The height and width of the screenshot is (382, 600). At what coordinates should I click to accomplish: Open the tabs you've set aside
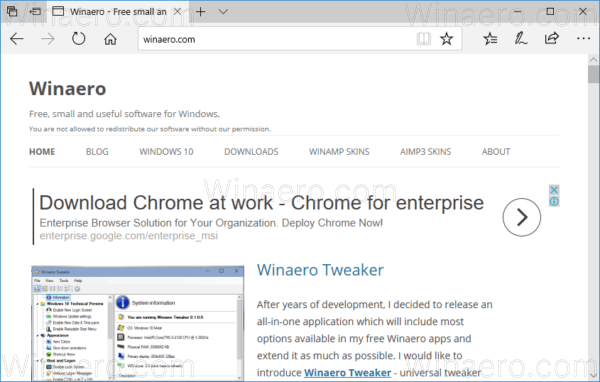(12, 11)
